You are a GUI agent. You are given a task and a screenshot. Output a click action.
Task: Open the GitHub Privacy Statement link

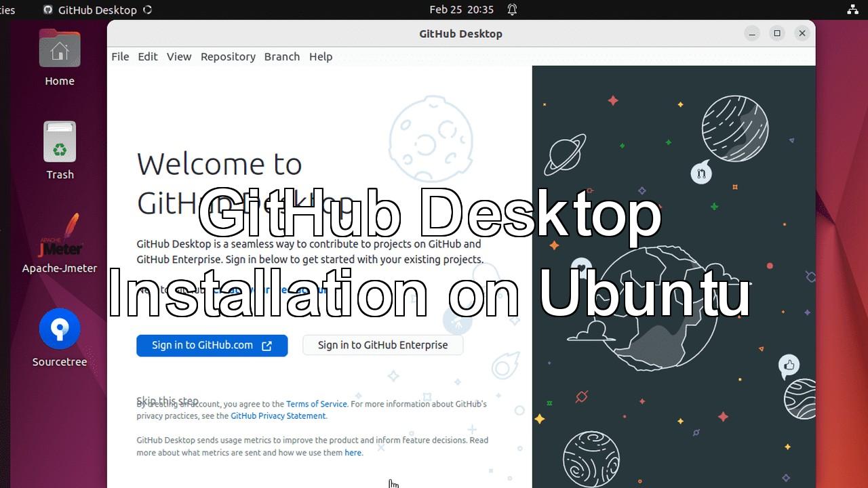tap(278, 416)
